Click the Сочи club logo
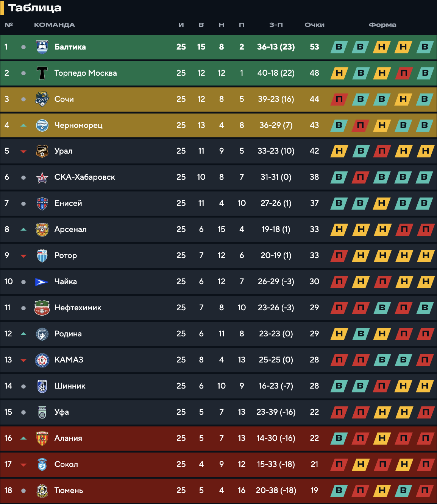The width and height of the screenshot is (437, 504). pyautogui.click(x=42, y=99)
